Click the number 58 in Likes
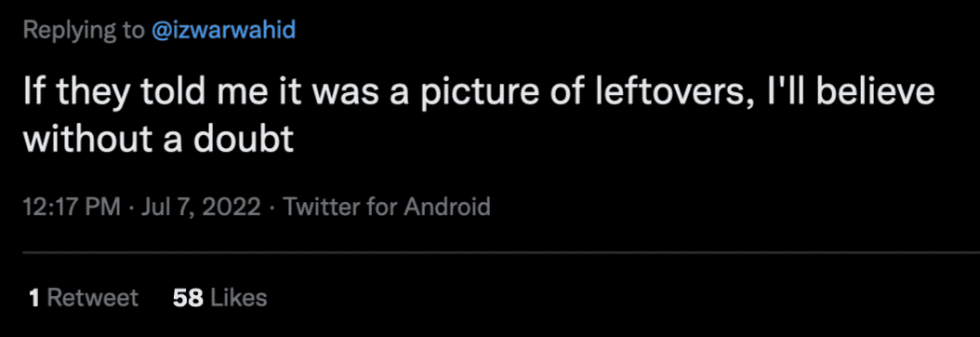The height and width of the screenshot is (337, 980). tap(188, 298)
